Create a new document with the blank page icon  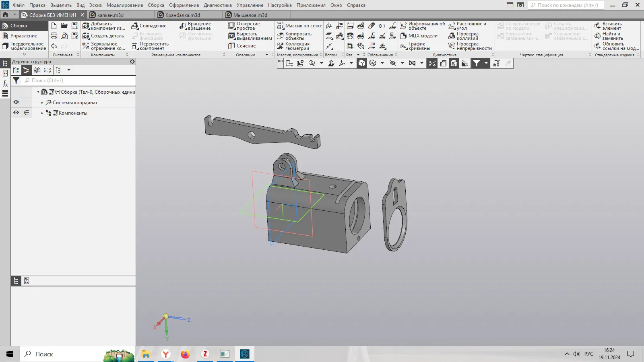(54, 26)
